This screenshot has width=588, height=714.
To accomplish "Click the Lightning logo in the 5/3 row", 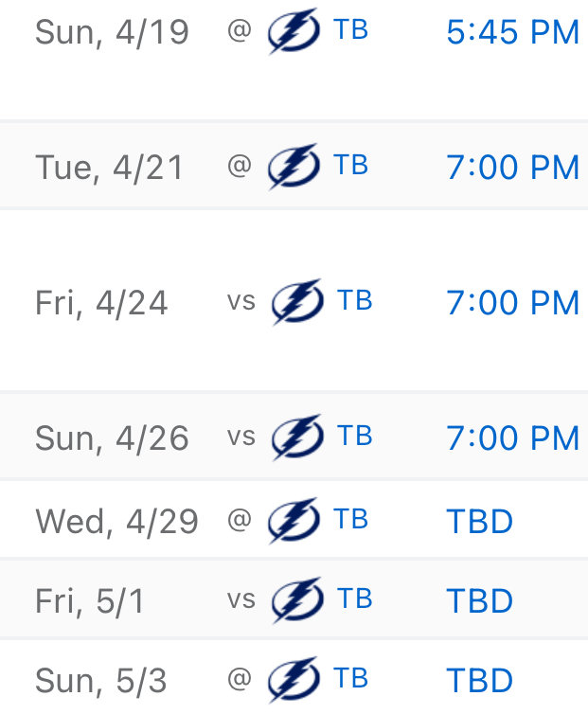I will pyautogui.click(x=294, y=679).
